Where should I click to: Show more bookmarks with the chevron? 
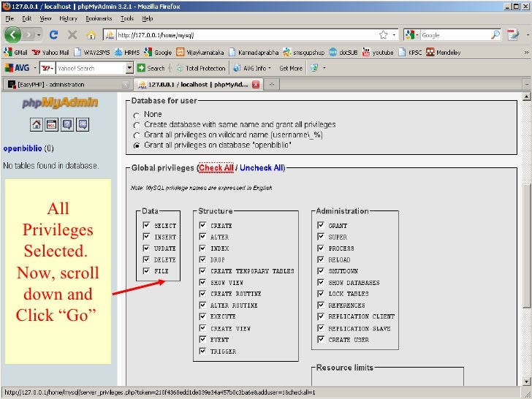click(526, 53)
